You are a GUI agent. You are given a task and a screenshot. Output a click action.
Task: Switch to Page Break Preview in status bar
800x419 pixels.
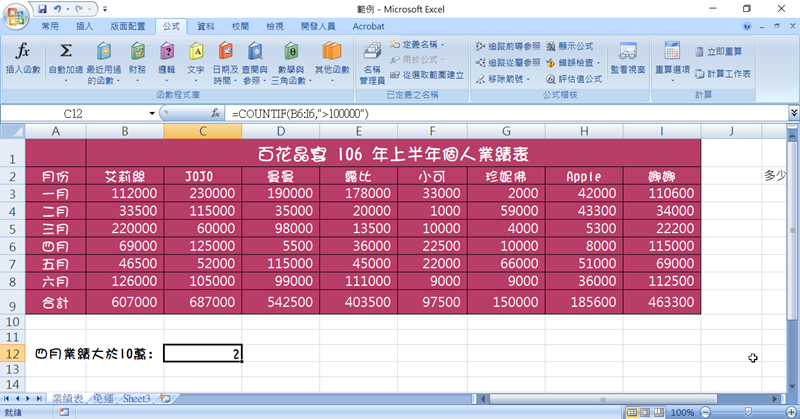pos(659,412)
